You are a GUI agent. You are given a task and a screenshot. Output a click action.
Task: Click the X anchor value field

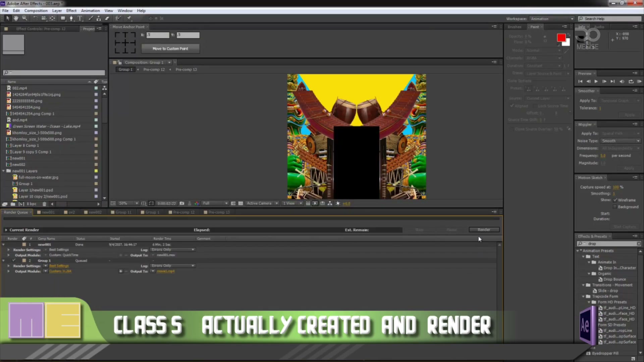(157, 35)
